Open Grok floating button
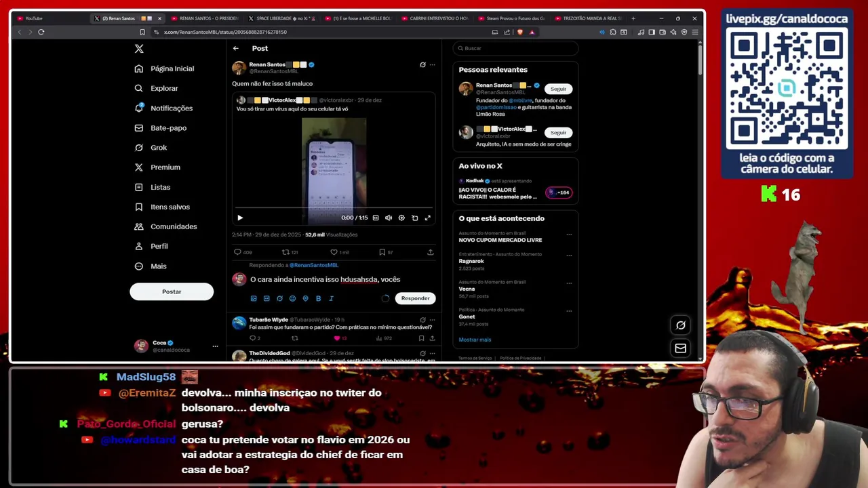 680,325
